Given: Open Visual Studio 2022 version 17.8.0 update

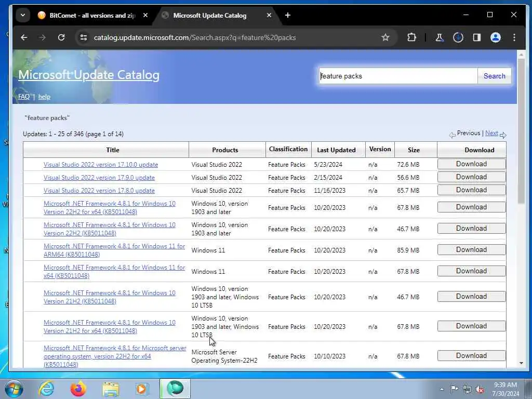Looking at the screenshot, I should [x=99, y=191].
